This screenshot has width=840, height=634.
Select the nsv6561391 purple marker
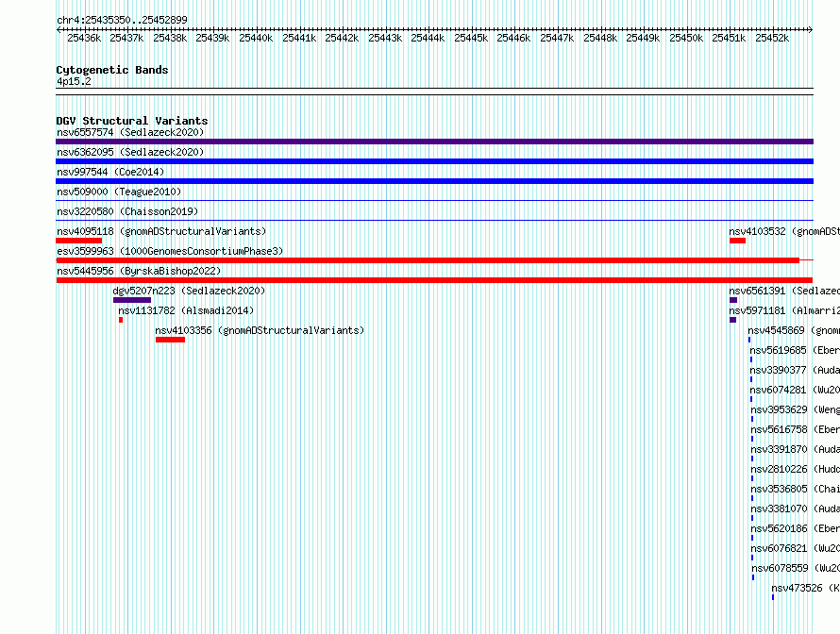733,300
